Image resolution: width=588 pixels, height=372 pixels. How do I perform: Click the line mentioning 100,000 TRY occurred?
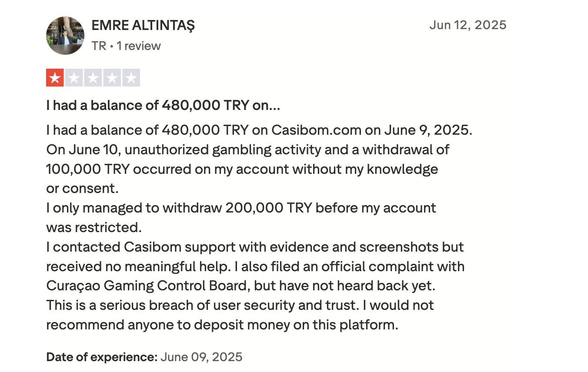(x=242, y=169)
